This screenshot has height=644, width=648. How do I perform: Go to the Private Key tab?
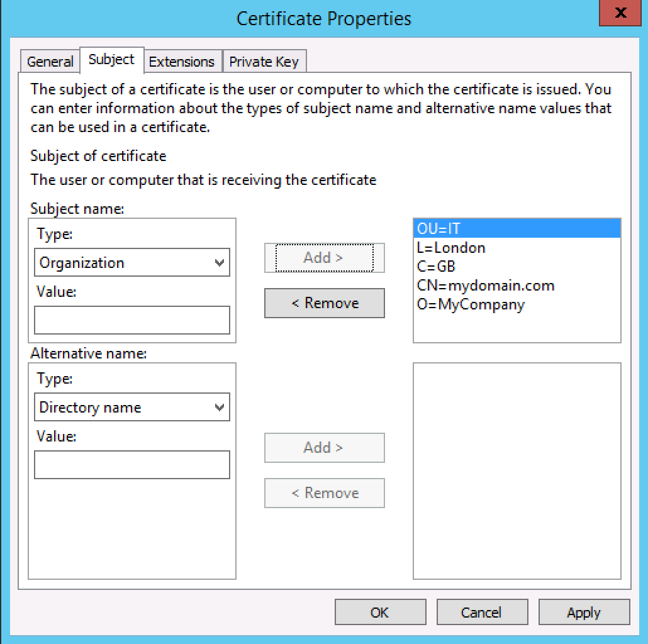click(264, 62)
